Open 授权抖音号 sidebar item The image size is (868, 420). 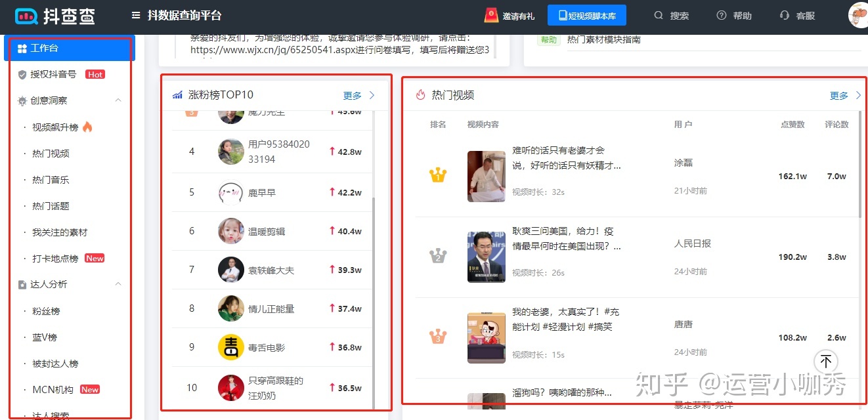click(x=53, y=74)
